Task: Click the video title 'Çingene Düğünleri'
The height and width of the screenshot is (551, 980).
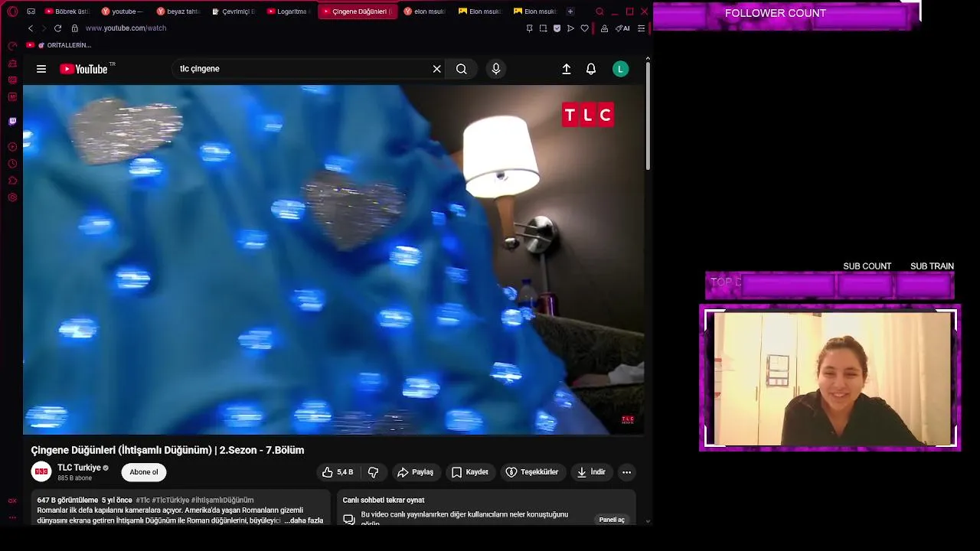Action: point(168,450)
